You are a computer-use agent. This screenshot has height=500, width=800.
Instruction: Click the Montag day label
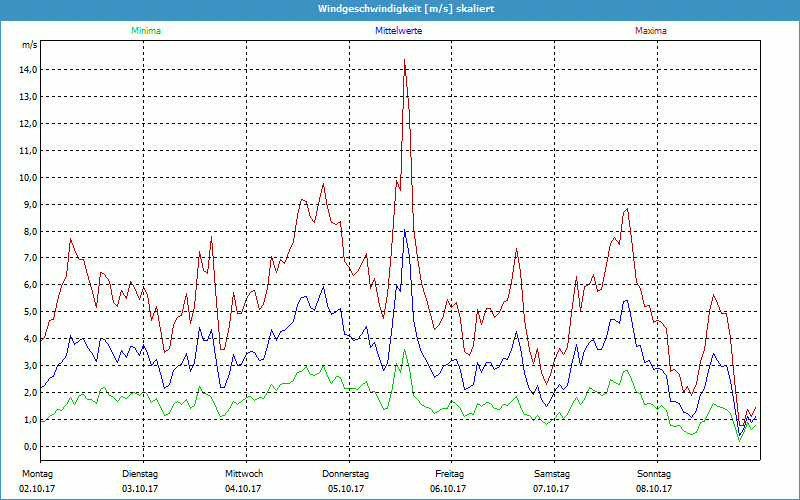(x=37, y=474)
